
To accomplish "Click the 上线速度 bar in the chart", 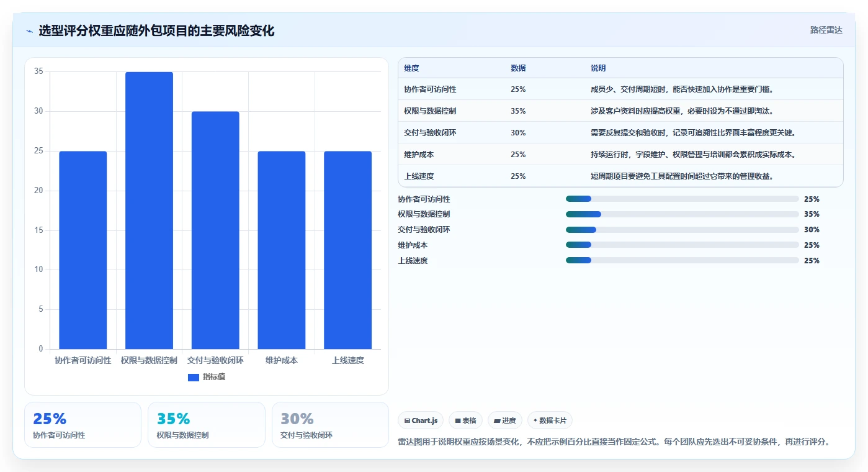I will (347, 250).
